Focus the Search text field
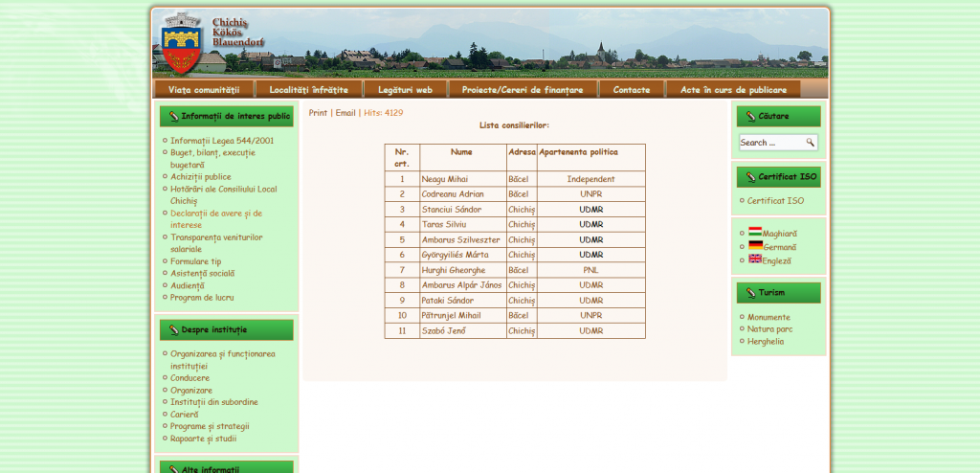Viewport: 980px width, 473px height. [x=770, y=143]
